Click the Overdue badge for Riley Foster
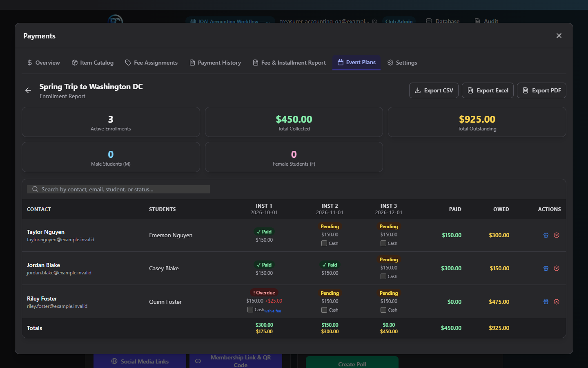 click(x=264, y=293)
